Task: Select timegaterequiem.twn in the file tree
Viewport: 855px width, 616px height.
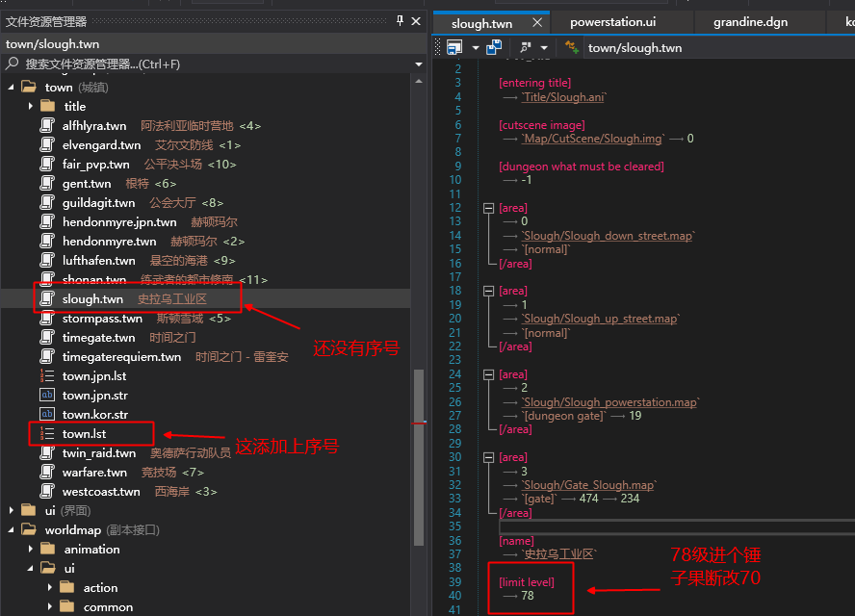Action: (x=206, y=356)
